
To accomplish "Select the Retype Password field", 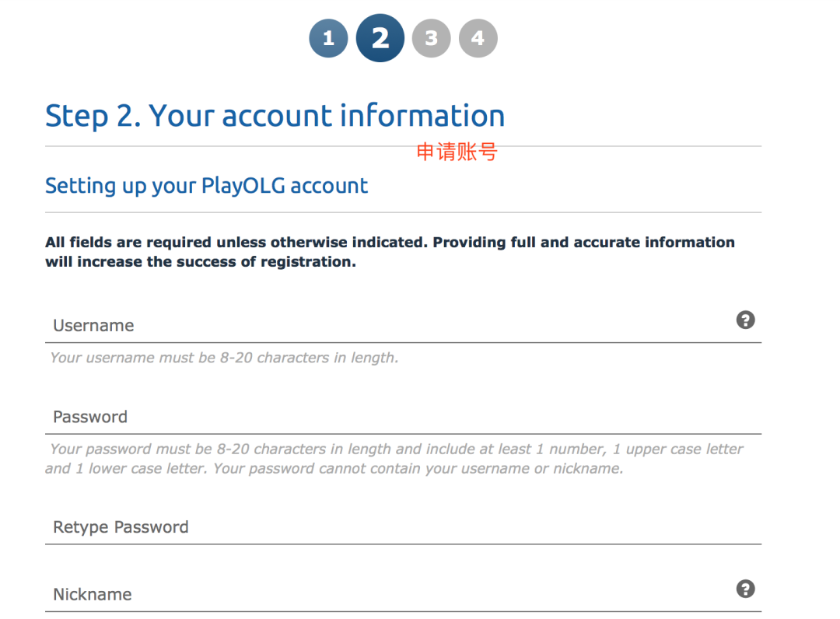I will point(389,527).
